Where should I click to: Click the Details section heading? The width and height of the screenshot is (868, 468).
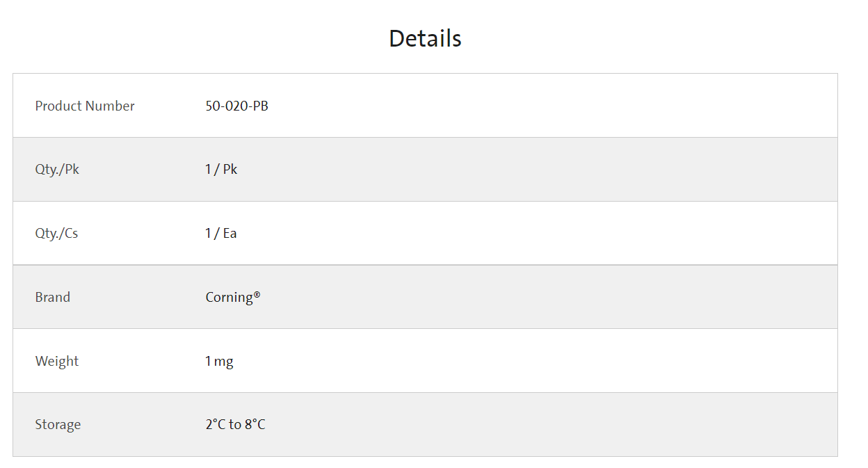(x=425, y=38)
